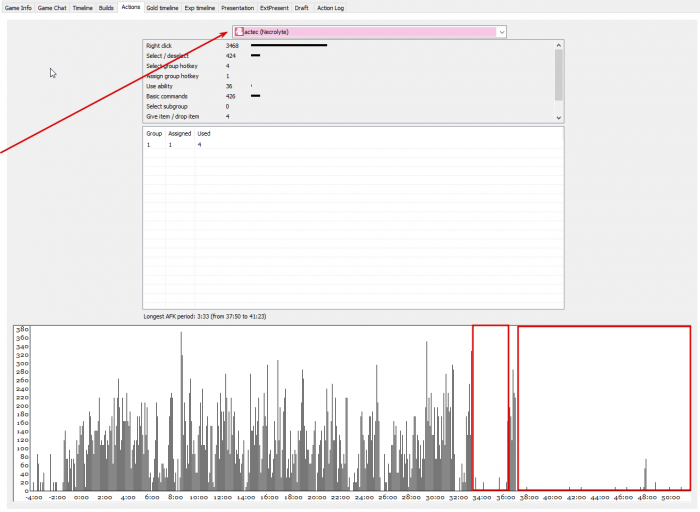Select the Select subgroup row

tap(348, 106)
